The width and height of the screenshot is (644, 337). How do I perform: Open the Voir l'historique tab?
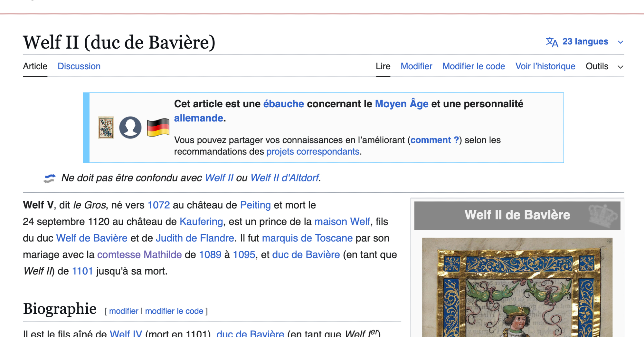coord(545,66)
